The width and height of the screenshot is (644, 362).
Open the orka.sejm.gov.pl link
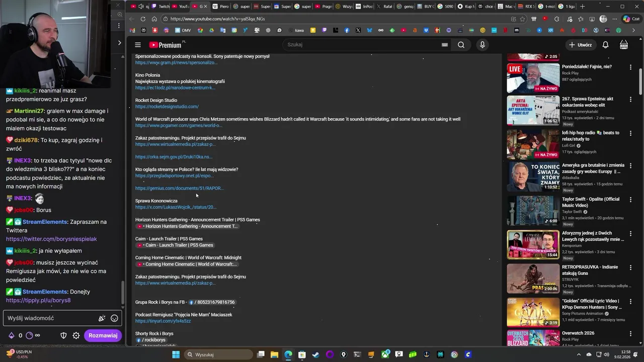[x=174, y=157]
